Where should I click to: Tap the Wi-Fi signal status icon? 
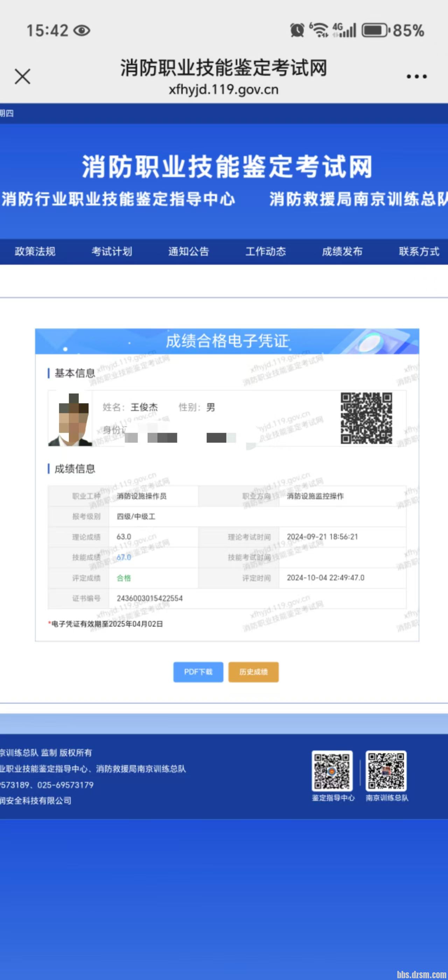pyautogui.click(x=319, y=30)
